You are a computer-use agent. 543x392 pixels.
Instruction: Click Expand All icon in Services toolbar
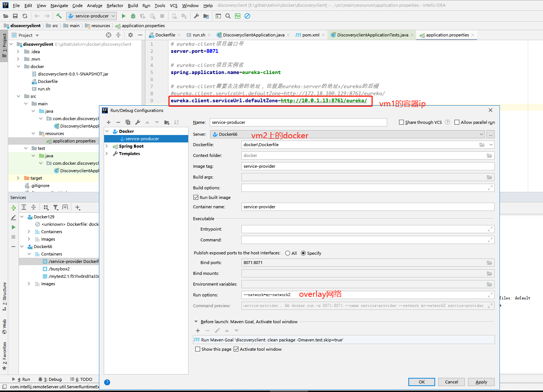tap(24, 208)
